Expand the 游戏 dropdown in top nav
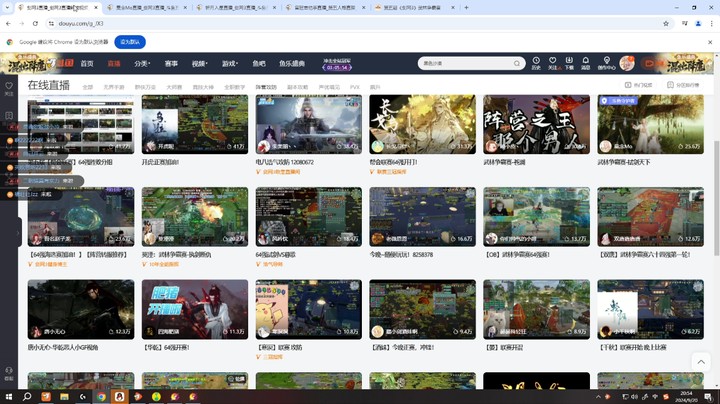Viewport: 720px width, 404px height. pos(230,63)
